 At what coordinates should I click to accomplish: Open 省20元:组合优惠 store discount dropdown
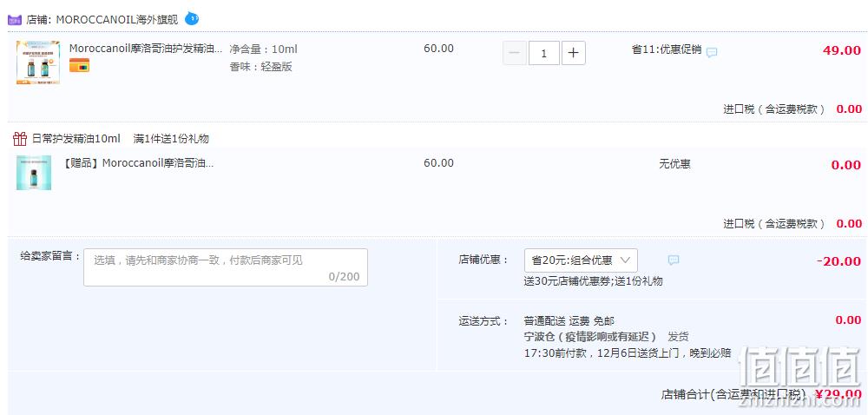click(x=581, y=260)
